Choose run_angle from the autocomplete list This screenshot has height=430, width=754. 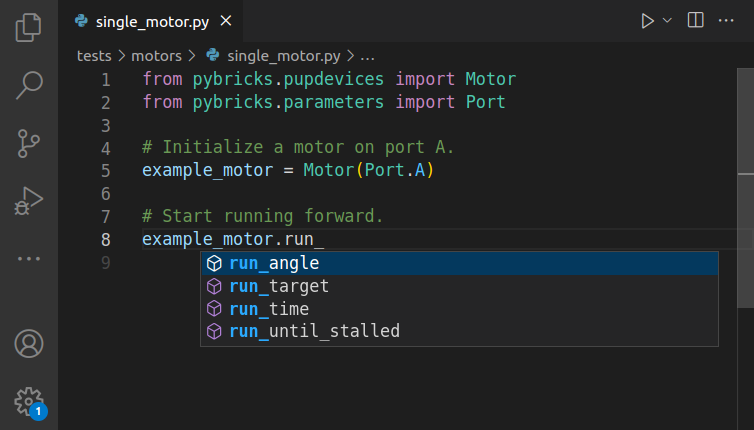point(274,263)
